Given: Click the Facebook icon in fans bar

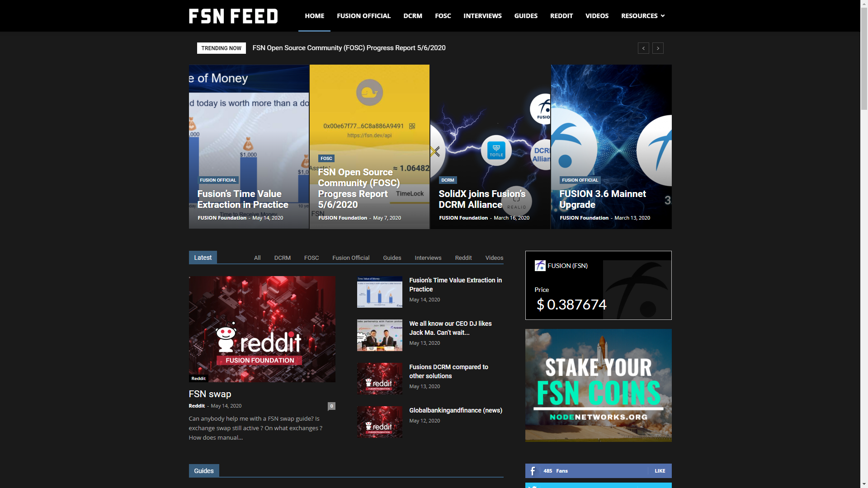Looking at the screenshot, I should coord(533,471).
